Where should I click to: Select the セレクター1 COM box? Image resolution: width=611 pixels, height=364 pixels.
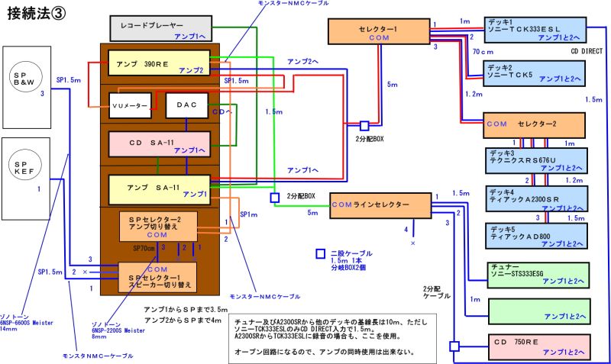pos(379,31)
